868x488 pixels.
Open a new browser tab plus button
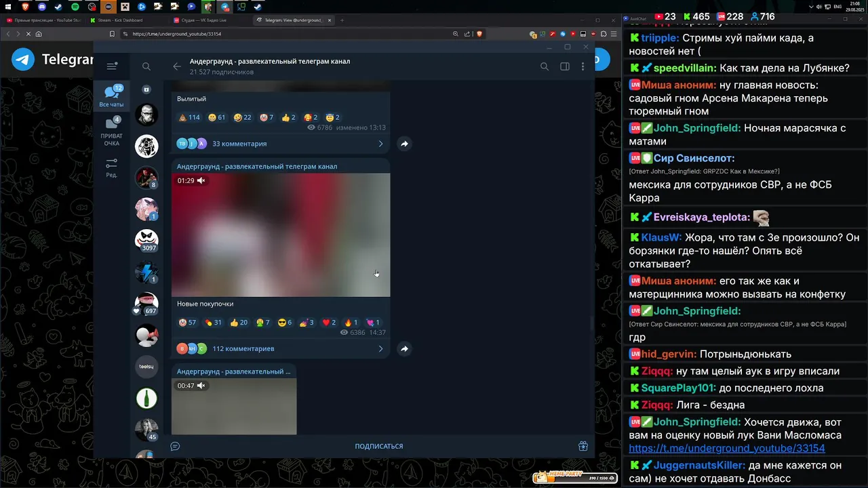point(342,20)
